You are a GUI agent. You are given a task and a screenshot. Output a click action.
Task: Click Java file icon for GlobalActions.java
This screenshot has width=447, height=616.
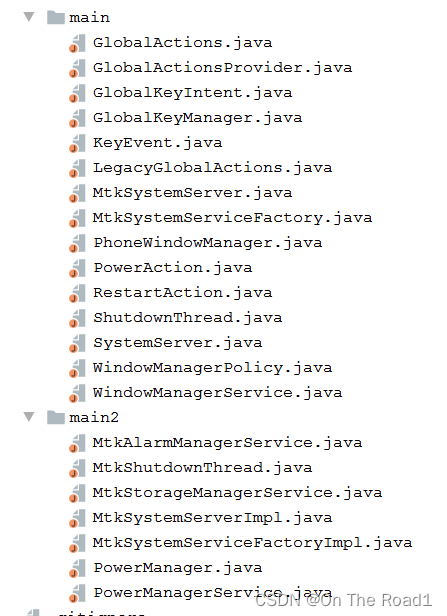pyautogui.click(x=77, y=43)
